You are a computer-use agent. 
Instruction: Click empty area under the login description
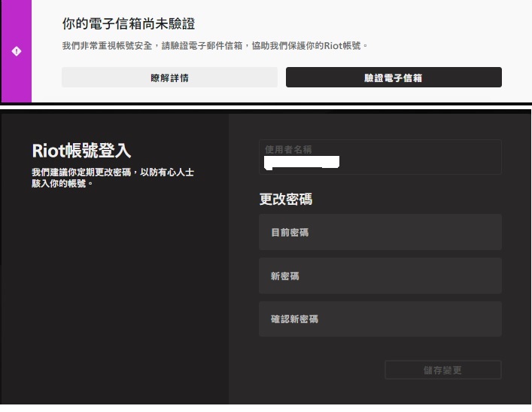(x=113, y=286)
